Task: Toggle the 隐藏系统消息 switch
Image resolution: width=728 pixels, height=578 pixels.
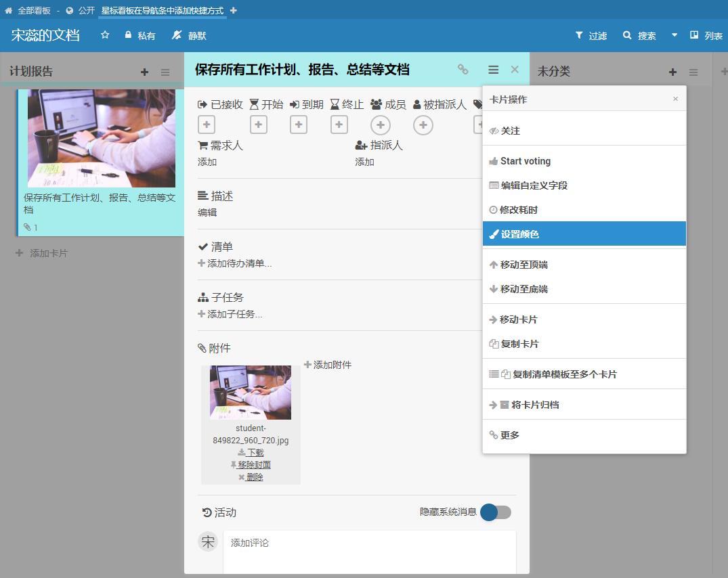Action: tap(496, 512)
